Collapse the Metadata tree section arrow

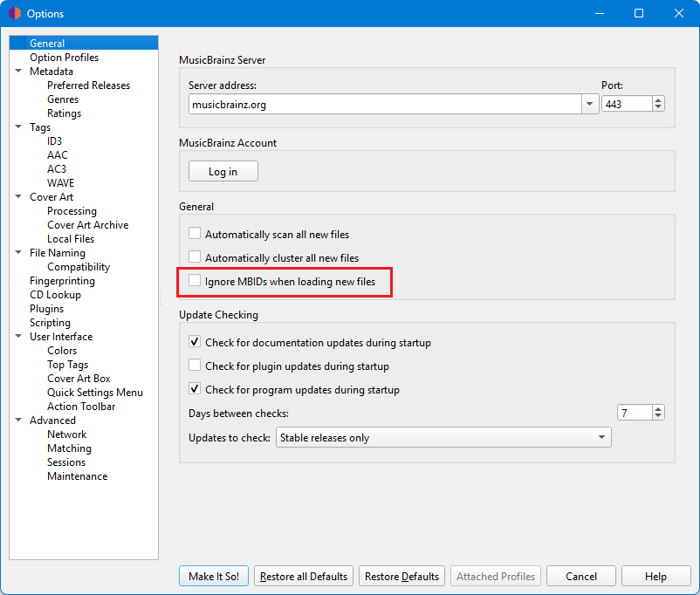18,72
